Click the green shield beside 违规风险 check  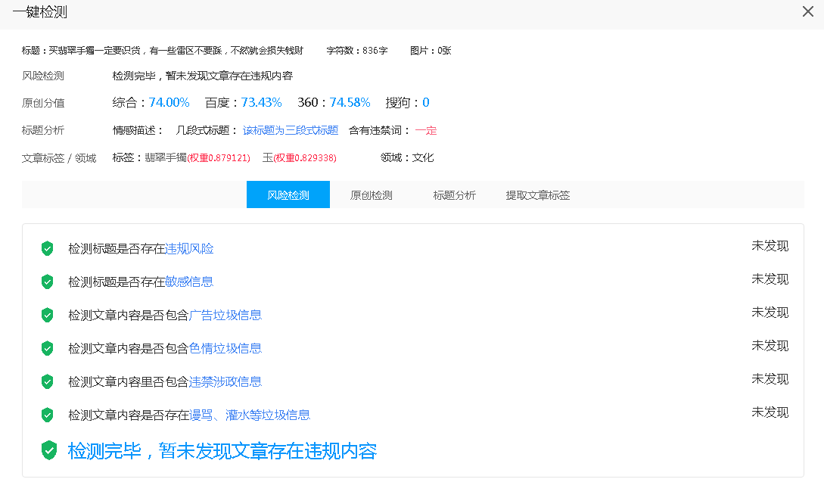(47, 248)
